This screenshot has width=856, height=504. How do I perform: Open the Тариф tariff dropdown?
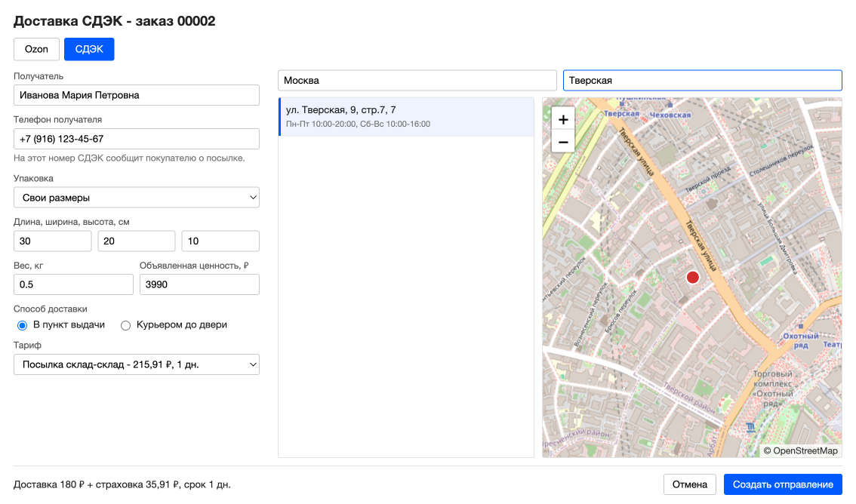click(137, 364)
